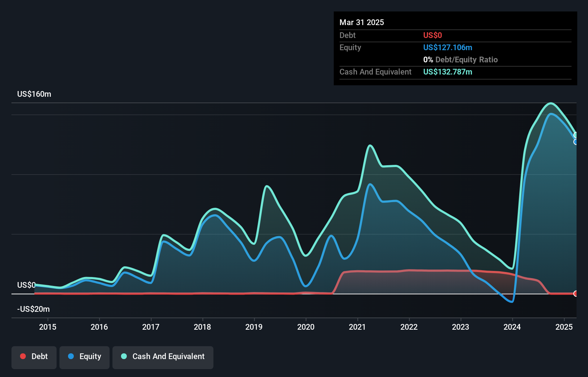Click the Debt row label in tooltip
The width and height of the screenshot is (588, 377).
point(347,35)
